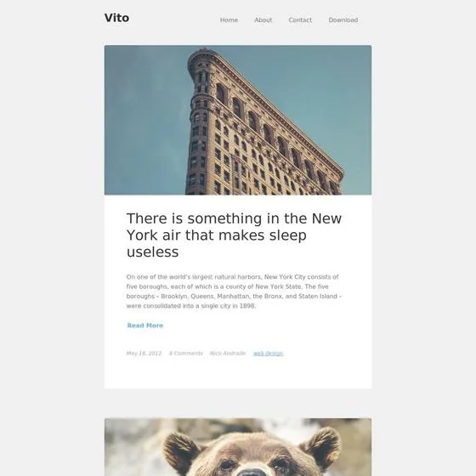
Task: Click the word useless in the post title
Action: point(153,252)
